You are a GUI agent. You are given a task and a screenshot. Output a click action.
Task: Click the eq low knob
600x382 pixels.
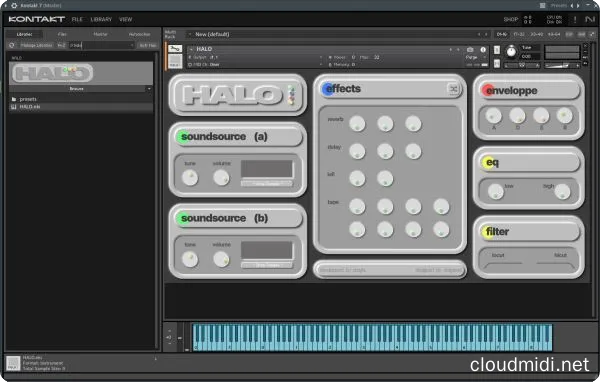pos(496,191)
